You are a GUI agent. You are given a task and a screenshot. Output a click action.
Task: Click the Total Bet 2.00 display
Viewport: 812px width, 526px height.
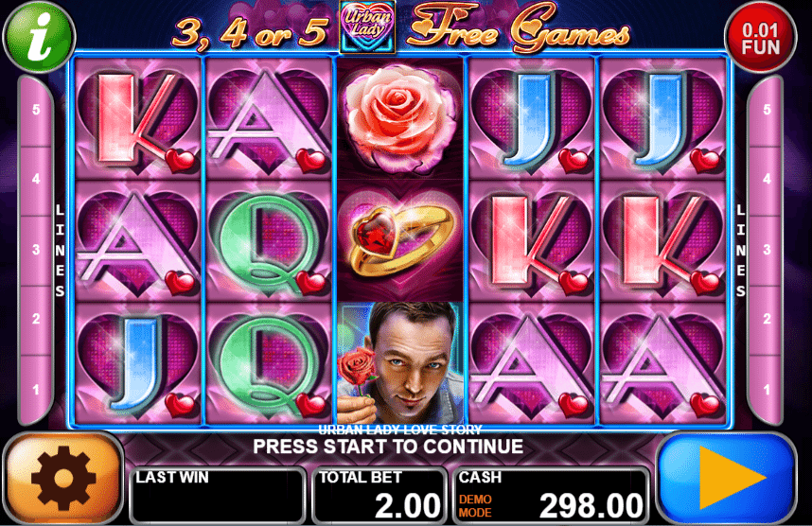click(380, 496)
